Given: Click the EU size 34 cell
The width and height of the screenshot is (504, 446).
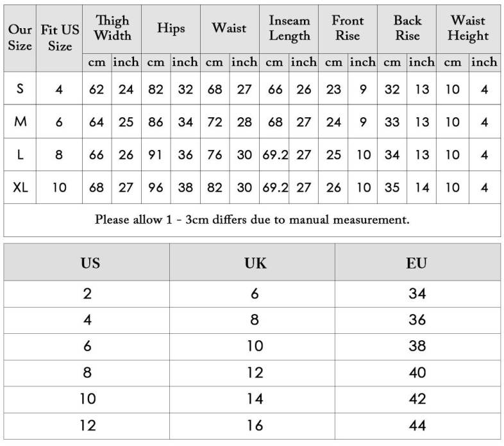Looking at the screenshot, I should (417, 294).
